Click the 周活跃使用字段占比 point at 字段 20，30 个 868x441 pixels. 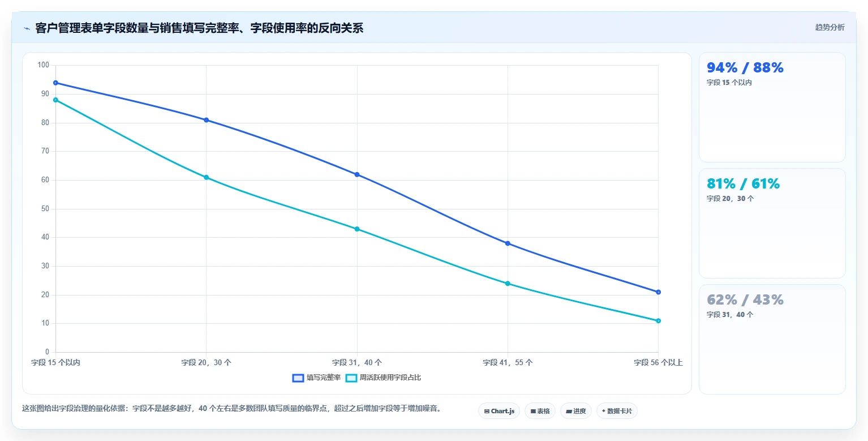point(207,177)
